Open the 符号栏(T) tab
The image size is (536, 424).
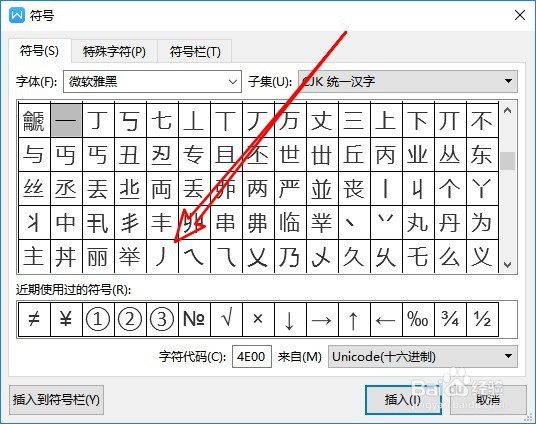coord(195,52)
